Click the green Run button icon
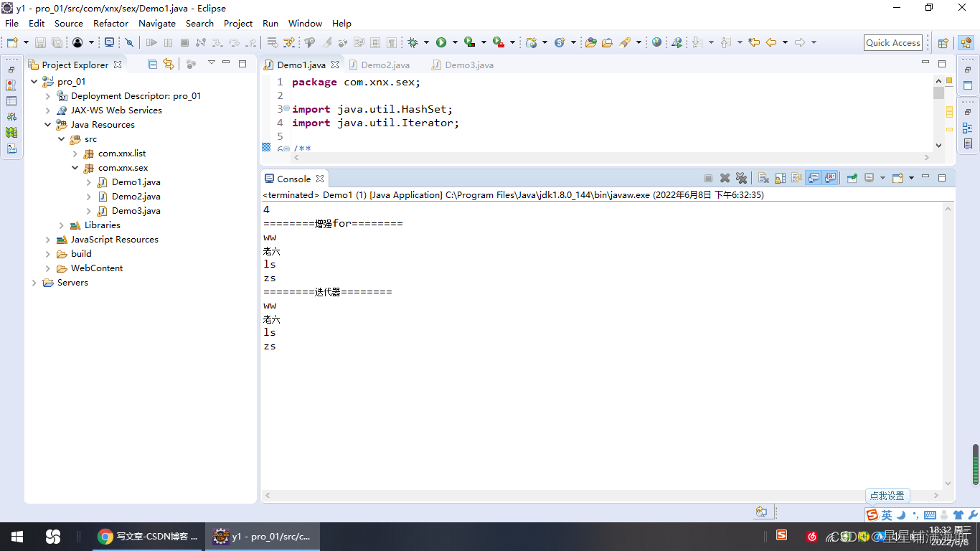This screenshot has height=551, width=980. tap(441, 42)
